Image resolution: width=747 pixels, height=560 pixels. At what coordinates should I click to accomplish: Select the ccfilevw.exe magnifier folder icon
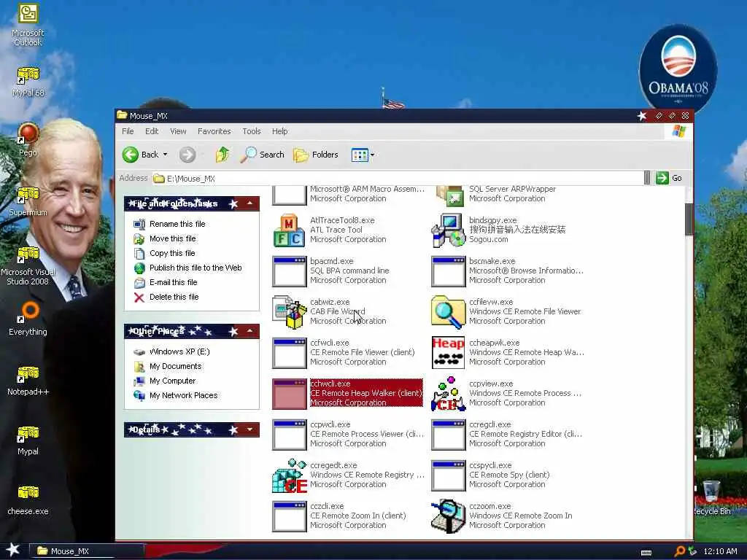[449, 312]
